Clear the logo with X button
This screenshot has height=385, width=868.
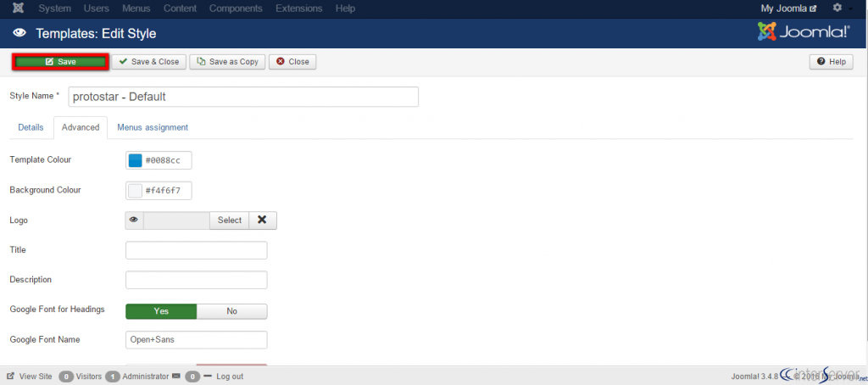(263, 220)
